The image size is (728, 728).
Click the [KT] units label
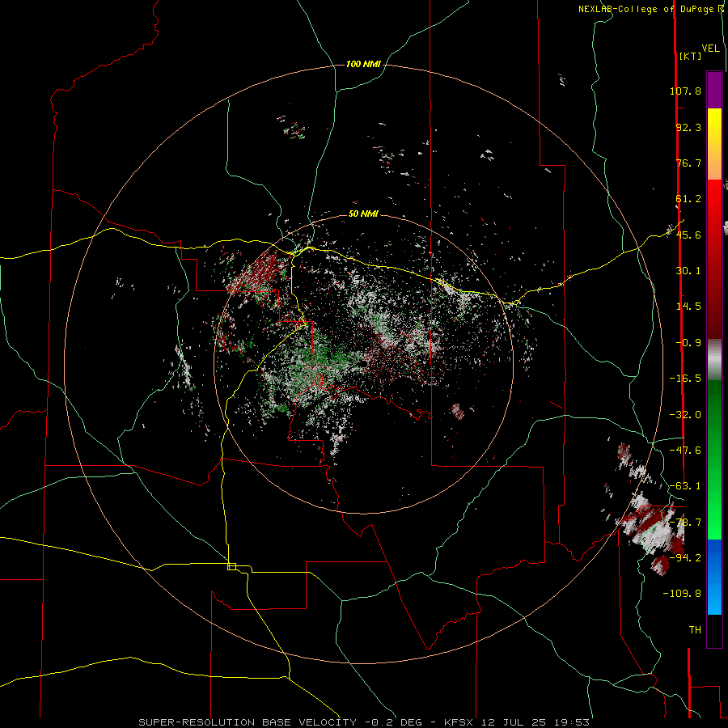coord(691,56)
